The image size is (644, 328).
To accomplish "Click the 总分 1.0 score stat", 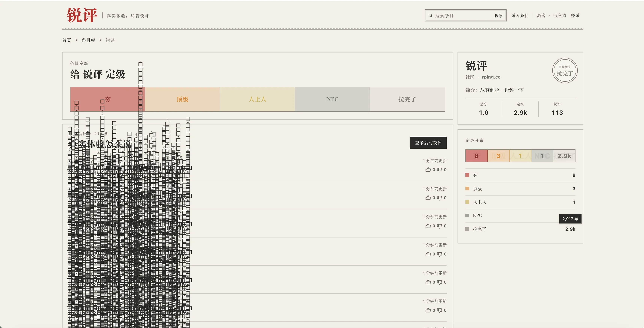I will pos(484,109).
